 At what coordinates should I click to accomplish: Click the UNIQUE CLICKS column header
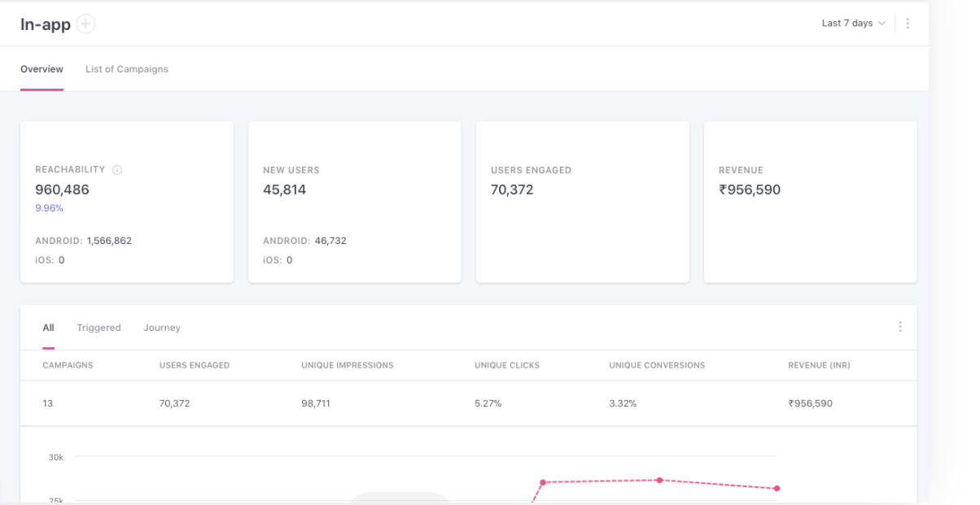(507, 366)
